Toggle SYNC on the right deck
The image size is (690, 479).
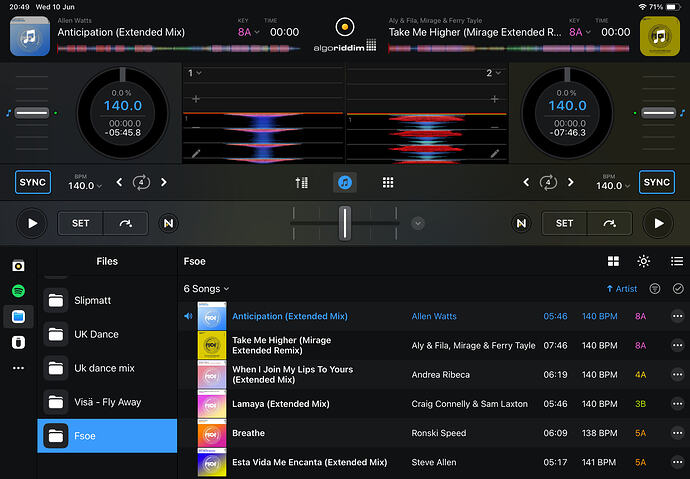(657, 182)
